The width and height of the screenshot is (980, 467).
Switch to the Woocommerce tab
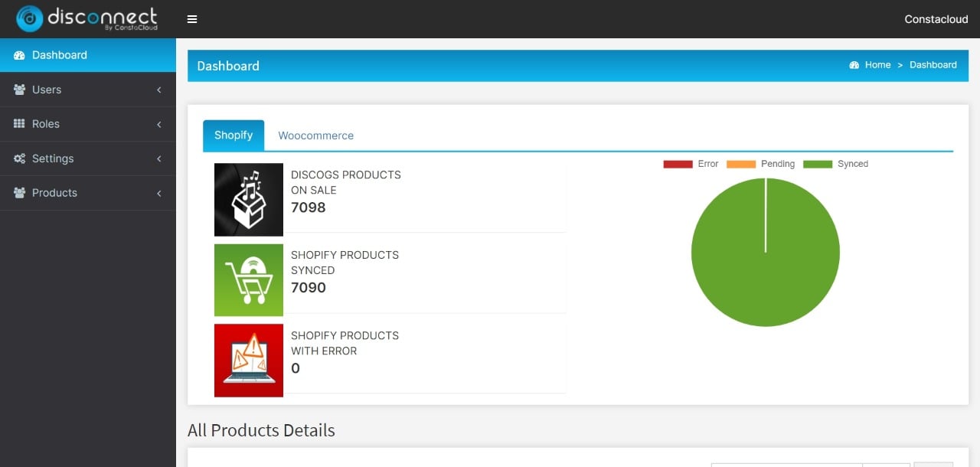315,136
